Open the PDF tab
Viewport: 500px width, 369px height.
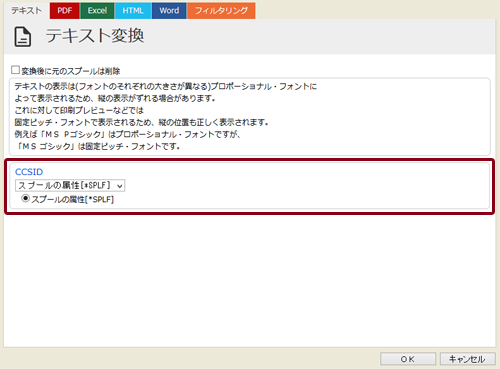click(65, 11)
